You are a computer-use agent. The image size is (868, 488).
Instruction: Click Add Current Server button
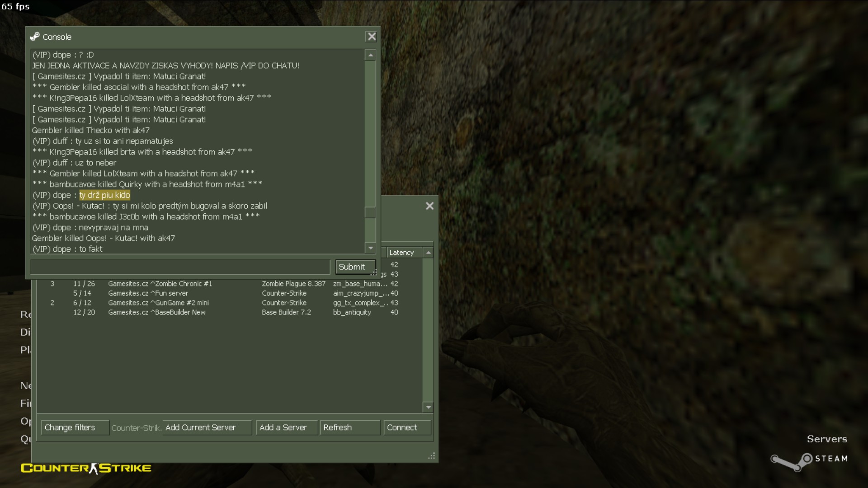207,427
